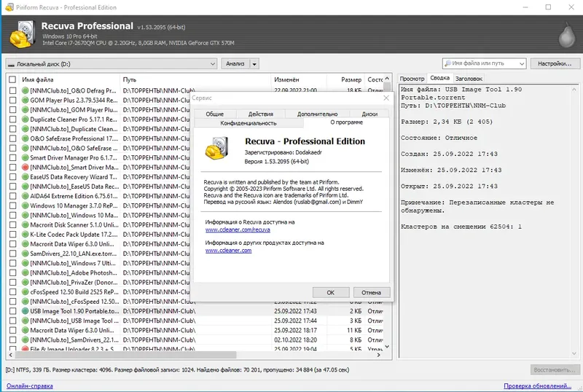
Task: Click green status dot of SamDrivers_22.10_LAN row
Action: pyautogui.click(x=26, y=254)
